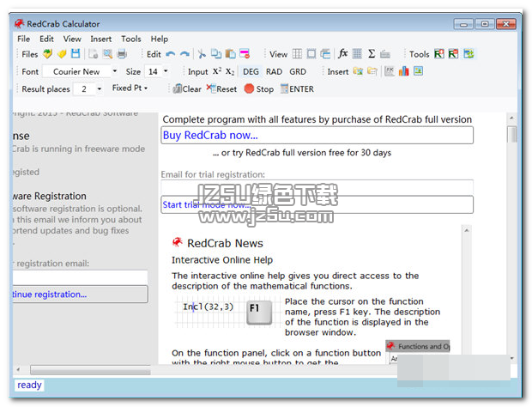This screenshot has width=532, height=407.
Task: Click the yellow tag file icon
Action: (62, 53)
